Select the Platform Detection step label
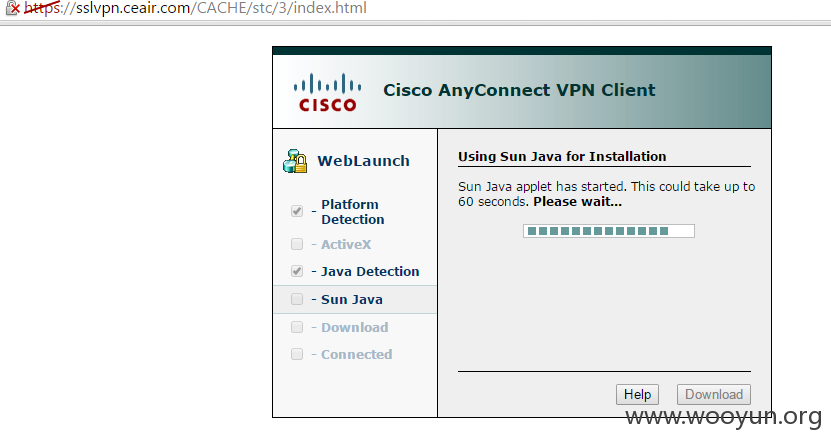Screen dimensions: 831x445 click(x=353, y=212)
